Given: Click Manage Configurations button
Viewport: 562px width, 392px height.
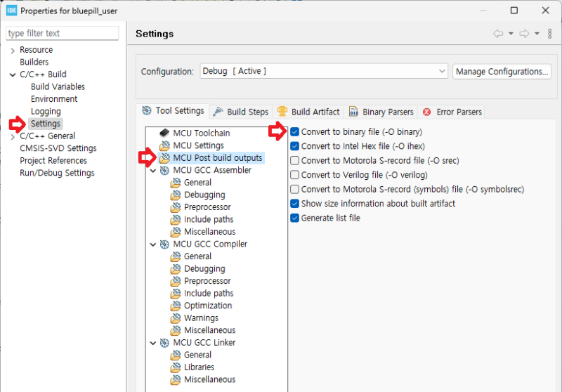Looking at the screenshot, I should [x=502, y=72].
